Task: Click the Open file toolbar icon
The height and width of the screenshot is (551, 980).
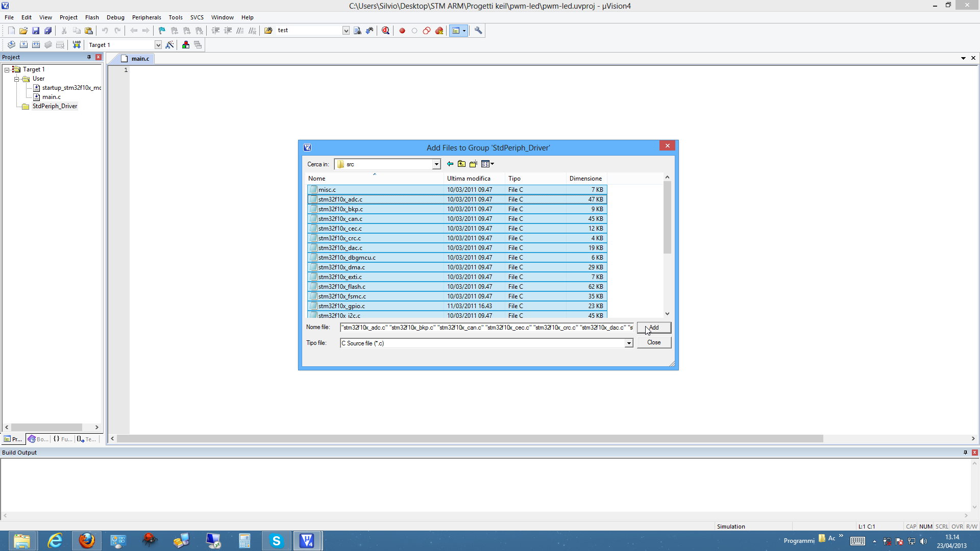Action: click(23, 31)
